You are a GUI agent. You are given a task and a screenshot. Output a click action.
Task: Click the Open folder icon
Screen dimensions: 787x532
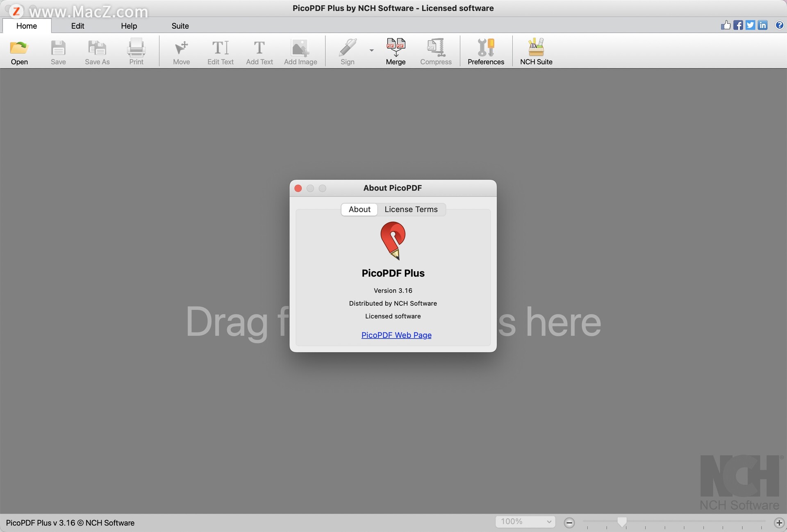click(x=19, y=48)
